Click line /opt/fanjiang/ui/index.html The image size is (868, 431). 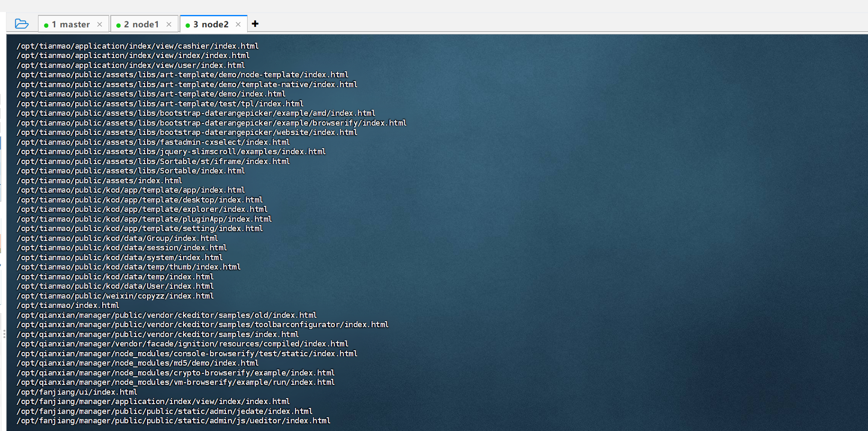(77, 392)
